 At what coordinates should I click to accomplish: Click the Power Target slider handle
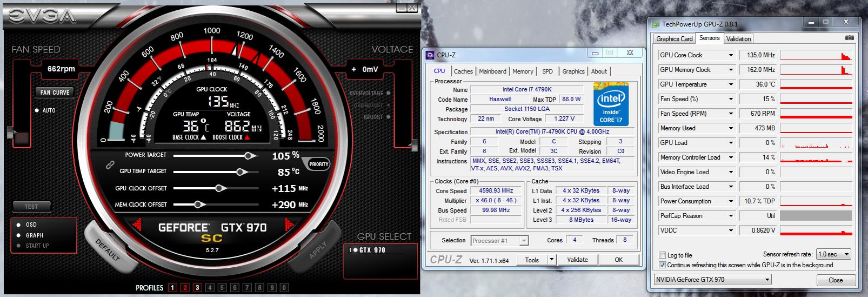[250, 156]
